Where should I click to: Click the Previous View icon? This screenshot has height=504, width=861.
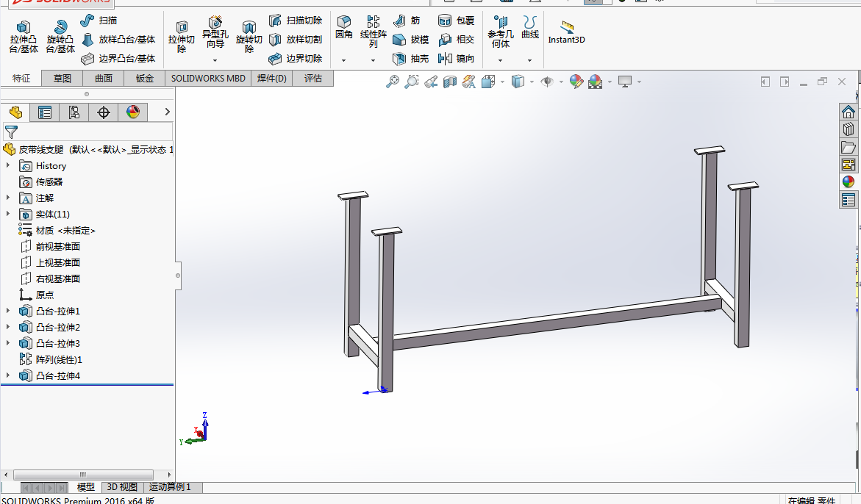pyautogui.click(x=431, y=82)
